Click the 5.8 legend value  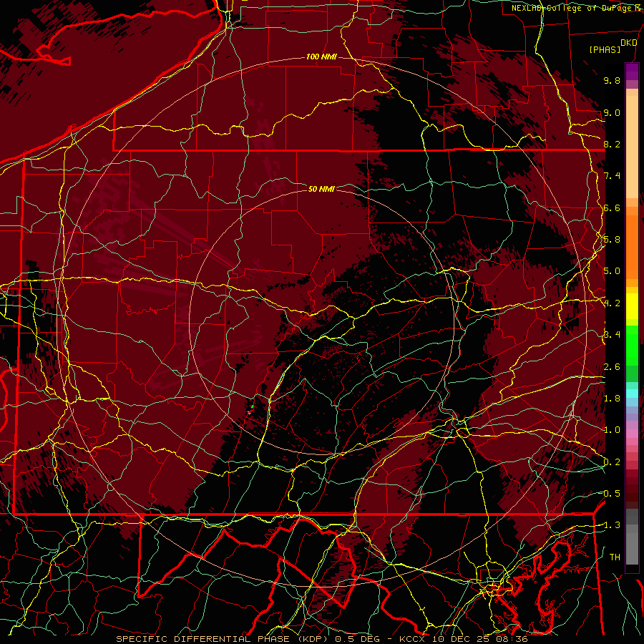(612, 240)
